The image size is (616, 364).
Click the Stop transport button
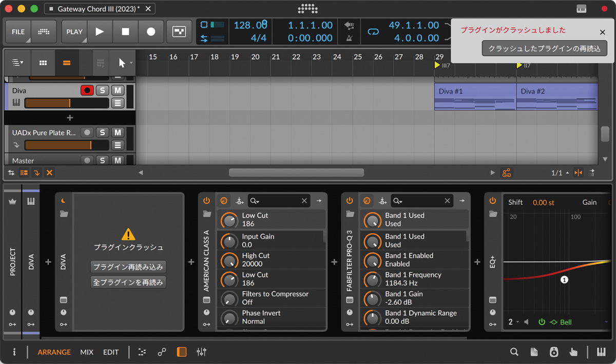[x=125, y=31]
